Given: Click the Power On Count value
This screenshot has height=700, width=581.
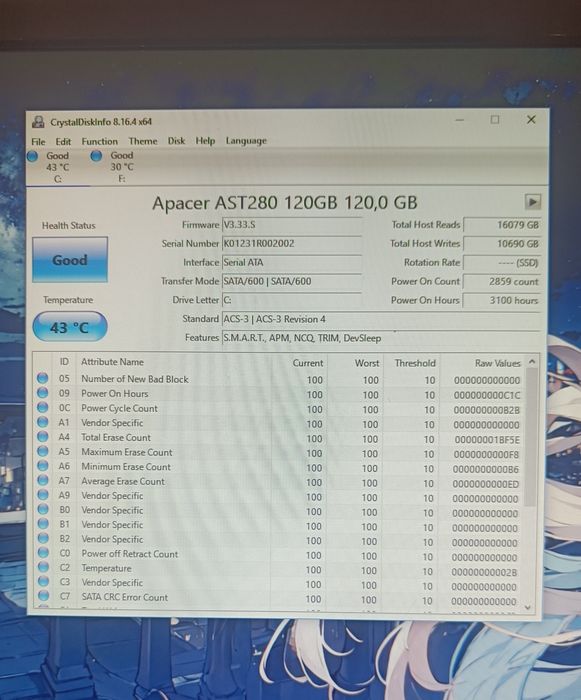Looking at the screenshot, I should [502, 282].
